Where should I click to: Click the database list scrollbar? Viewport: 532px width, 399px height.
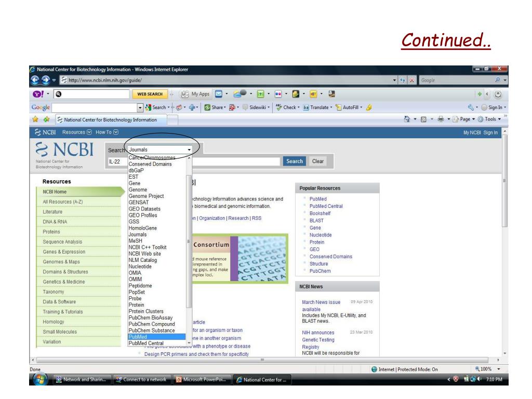pyautogui.click(x=189, y=242)
